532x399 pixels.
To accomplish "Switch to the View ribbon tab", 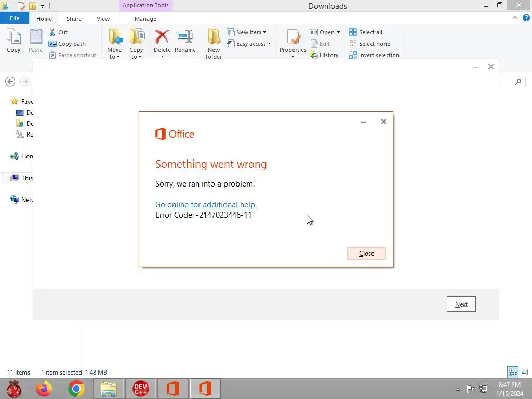I will [x=103, y=19].
